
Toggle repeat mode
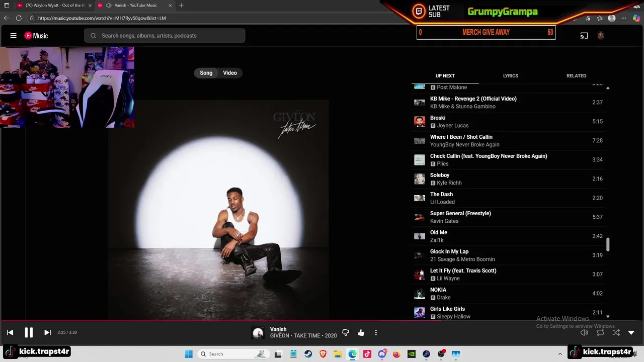[600, 332]
